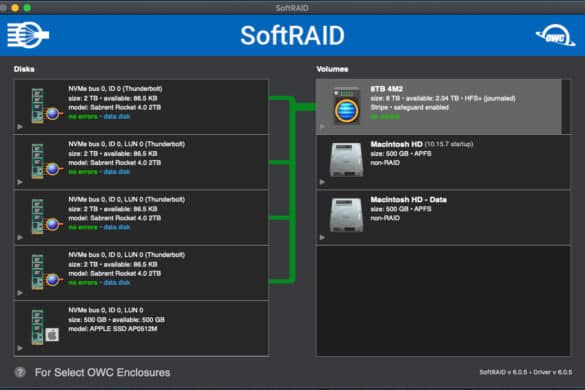Click the large "SoftRAID" header title

292,36
